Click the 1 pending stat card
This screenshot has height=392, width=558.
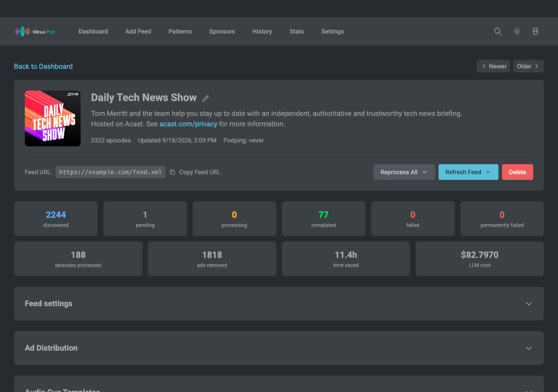(x=145, y=219)
